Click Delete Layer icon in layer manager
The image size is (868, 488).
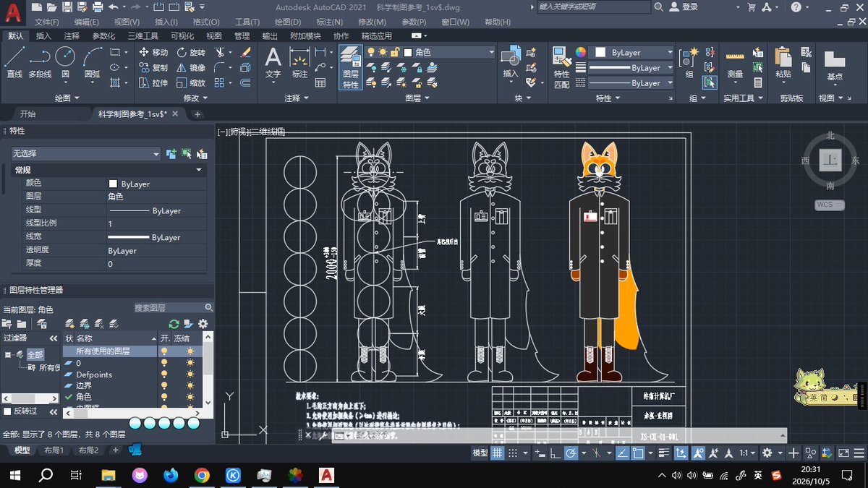[x=98, y=324]
